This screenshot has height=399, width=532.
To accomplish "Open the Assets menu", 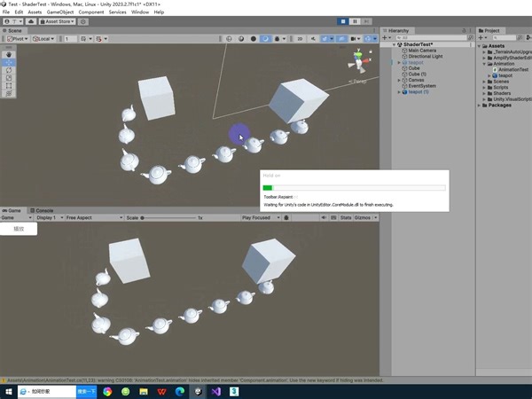I will pyautogui.click(x=35, y=12).
